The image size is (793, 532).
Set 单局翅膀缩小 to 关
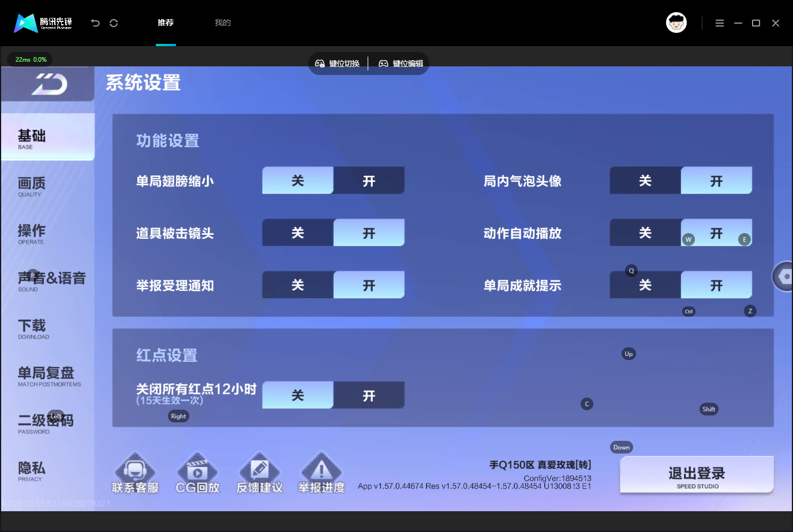coord(298,181)
